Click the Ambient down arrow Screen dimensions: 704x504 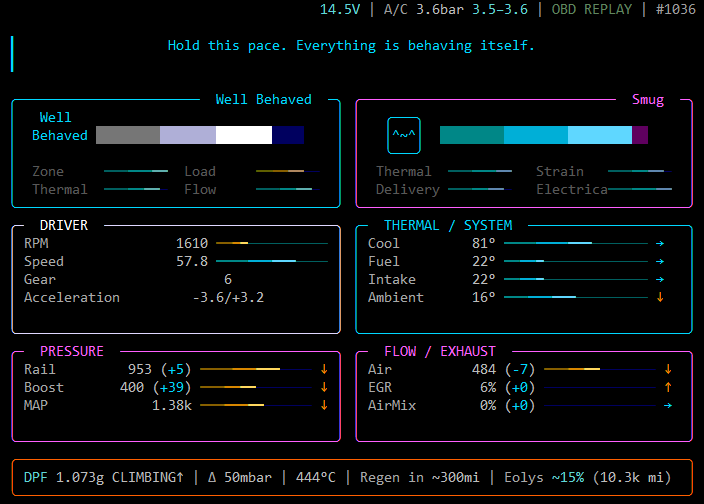tap(660, 297)
